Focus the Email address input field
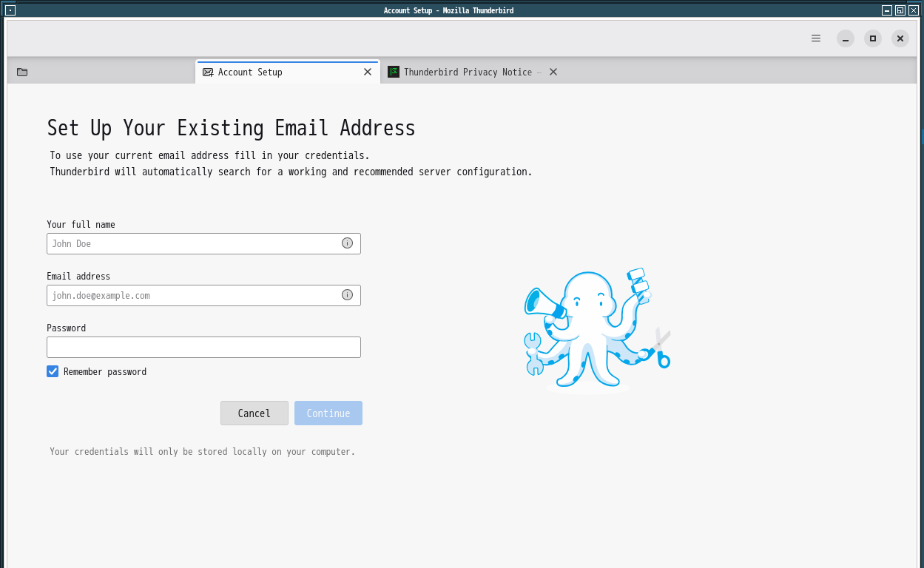This screenshot has height=568, width=924. point(203,295)
